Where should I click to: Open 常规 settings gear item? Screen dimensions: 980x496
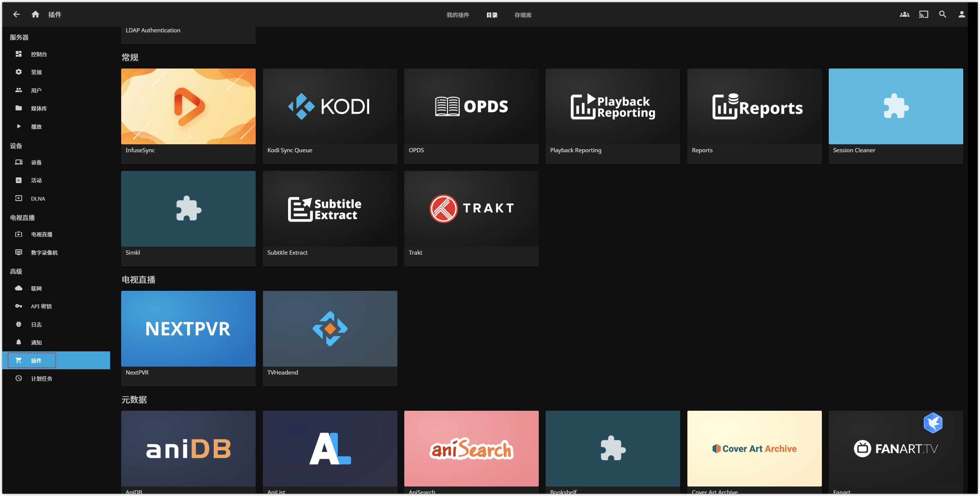[x=56, y=72]
